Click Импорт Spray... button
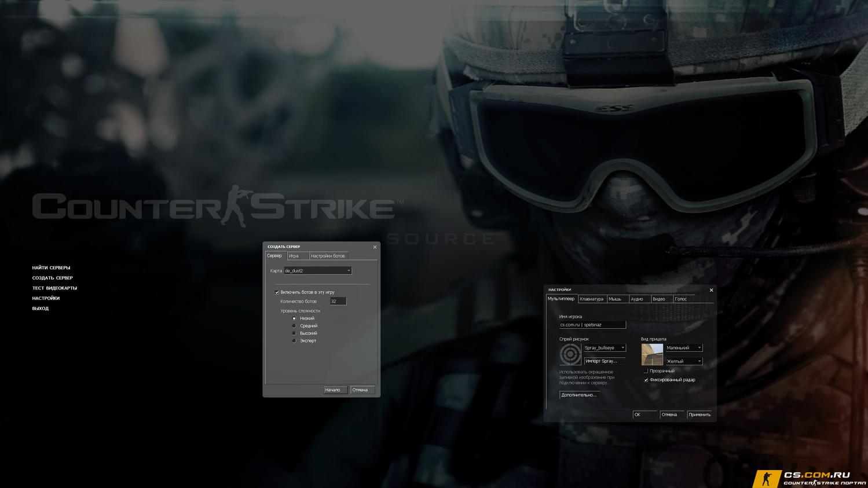 [x=605, y=361]
